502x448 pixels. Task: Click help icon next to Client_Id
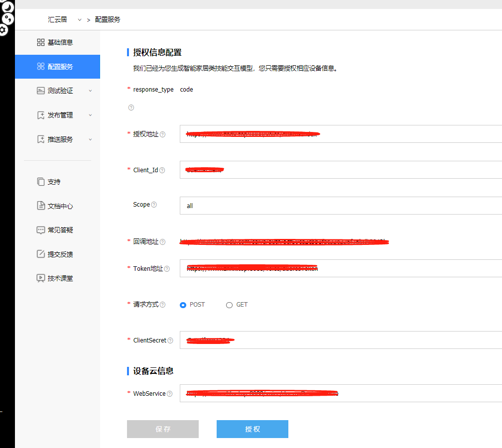tap(162, 170)
